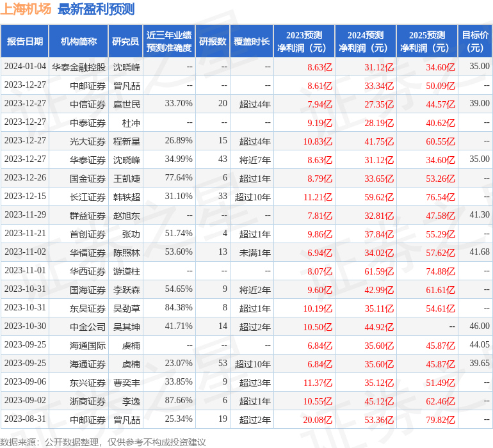This screenshot has height=448, width=493.
Task: Click 2023 forecast 20.08亿
Action: pos(318,419)
